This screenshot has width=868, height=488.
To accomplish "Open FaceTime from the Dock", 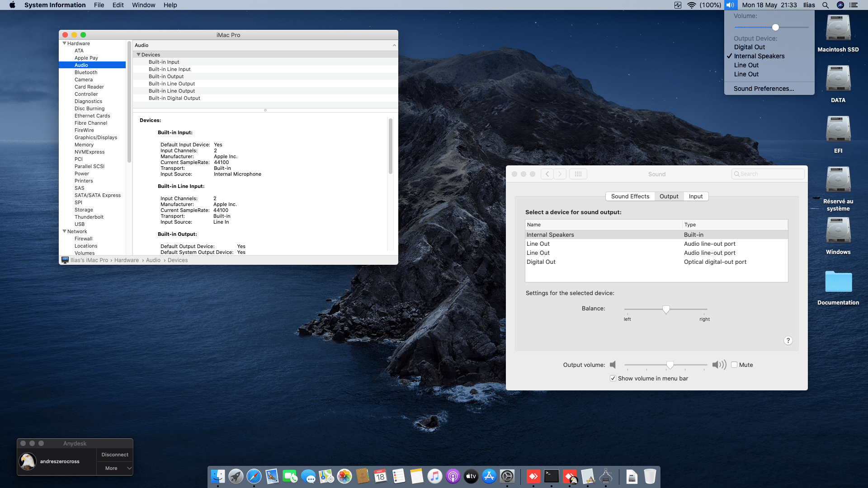I will [290, 476].
